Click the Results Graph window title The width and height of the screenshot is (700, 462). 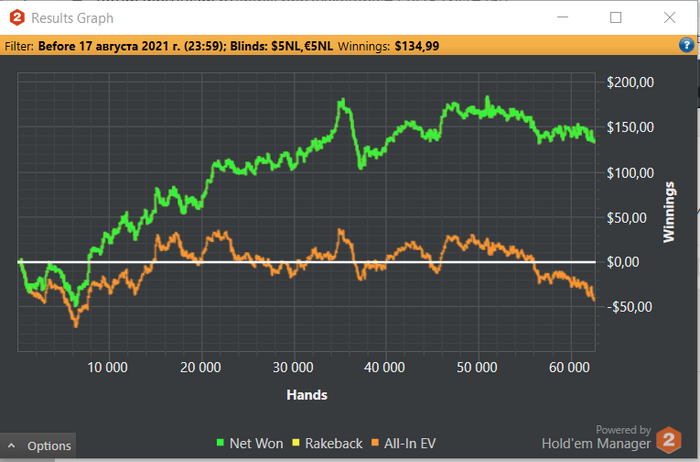pos(72,18)
